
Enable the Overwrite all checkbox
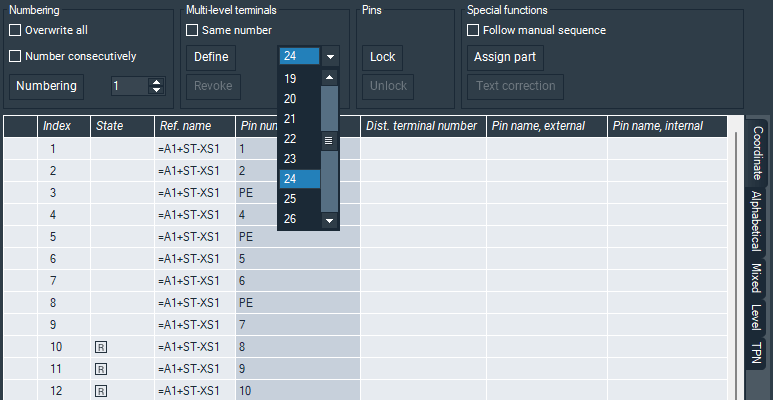(x=15, y=30)
